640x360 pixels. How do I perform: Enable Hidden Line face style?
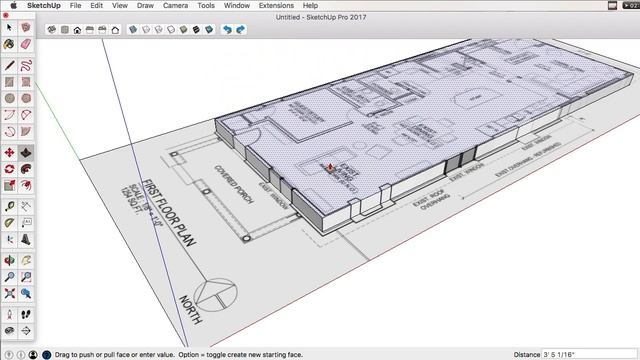click(x=171, y=29)
